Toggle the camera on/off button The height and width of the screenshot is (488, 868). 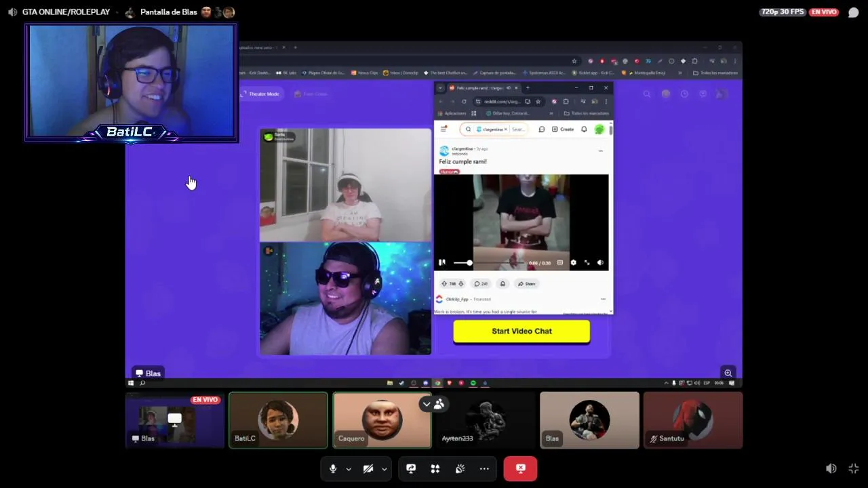pyautogui.click(x=368, y=468)
